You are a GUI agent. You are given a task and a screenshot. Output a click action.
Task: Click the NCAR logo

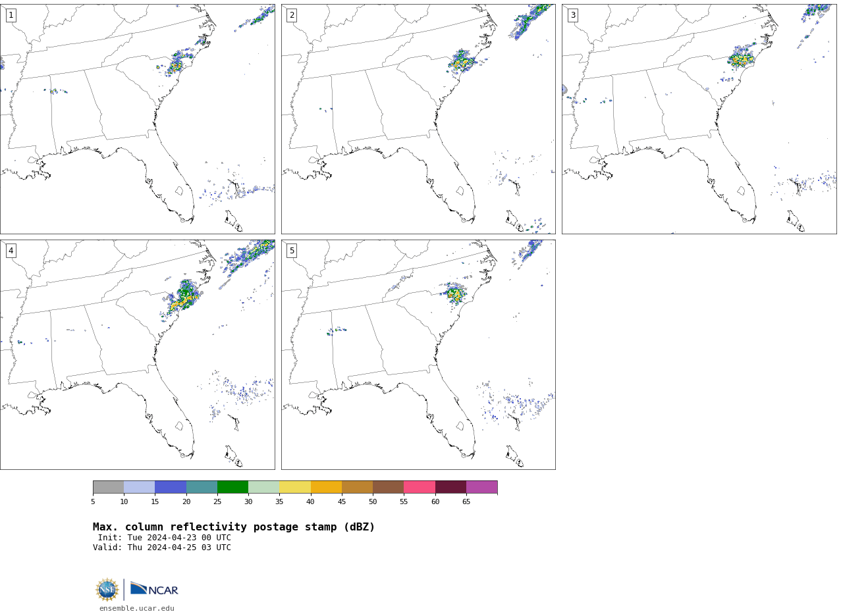click(x=154, y=589)
